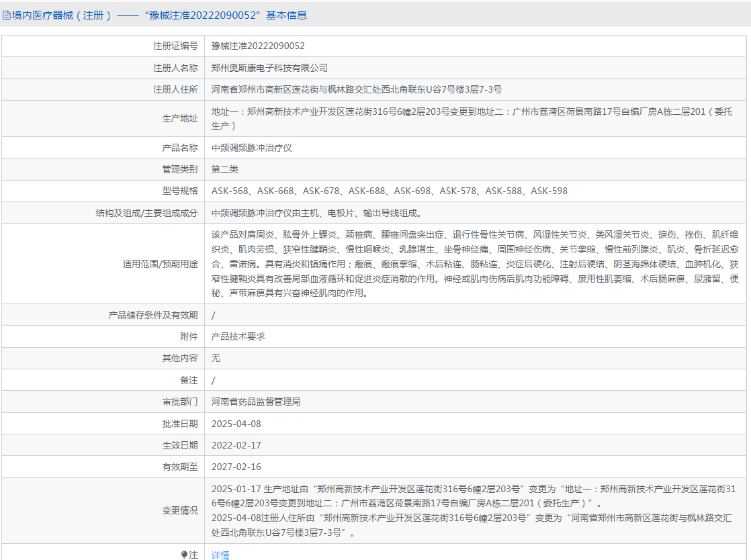Click the 附件 row label
The width and height of the screenshot is (751, 560).
(x=189, y=336)
